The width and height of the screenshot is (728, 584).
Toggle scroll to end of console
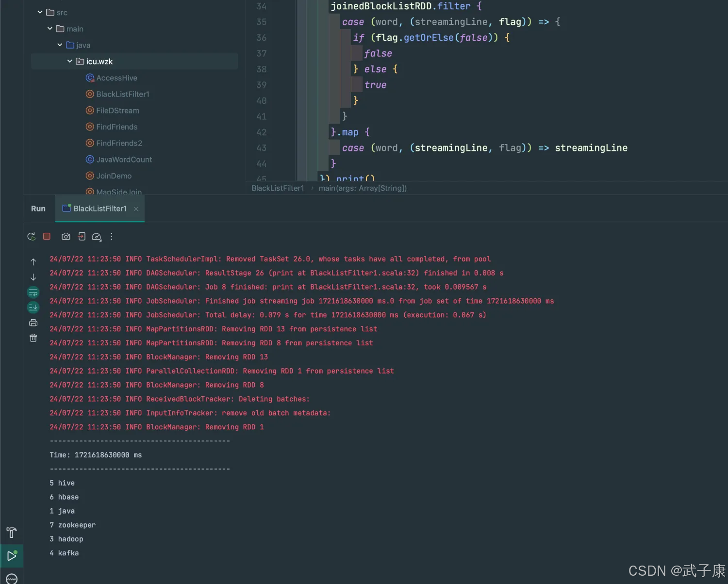[x=33, y=308]
